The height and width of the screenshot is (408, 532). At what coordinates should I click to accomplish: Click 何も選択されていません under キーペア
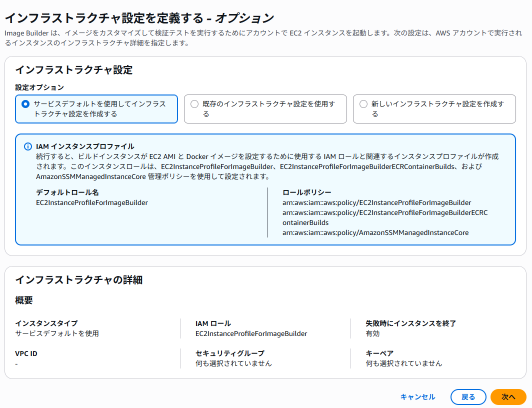click(404, 363)
